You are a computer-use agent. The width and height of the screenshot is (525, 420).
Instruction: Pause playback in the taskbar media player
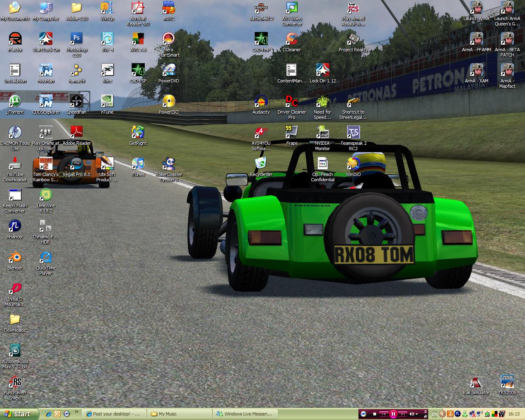tap(393, 414)
